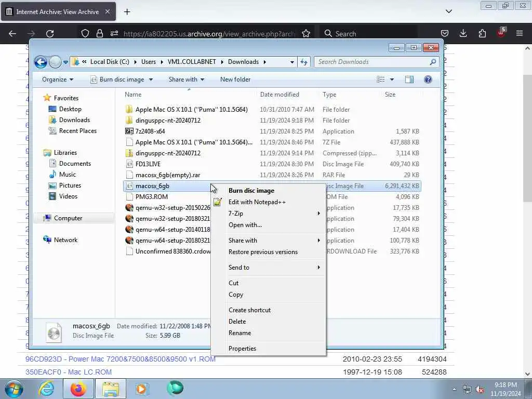Select qemu-w32-setup-20150226 installer icon
Screen dimensions: 532x399
point(129,208)
